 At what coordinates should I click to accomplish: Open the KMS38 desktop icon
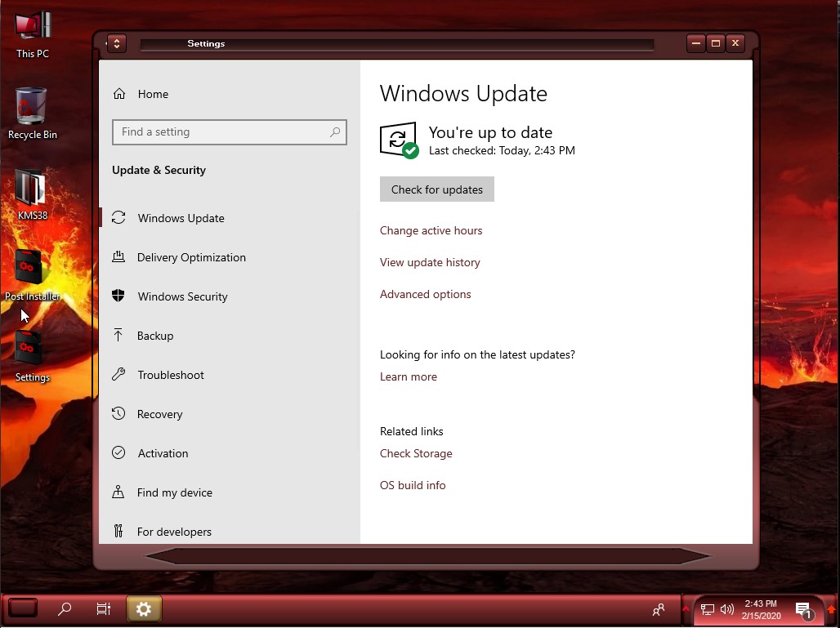[31, 190]
